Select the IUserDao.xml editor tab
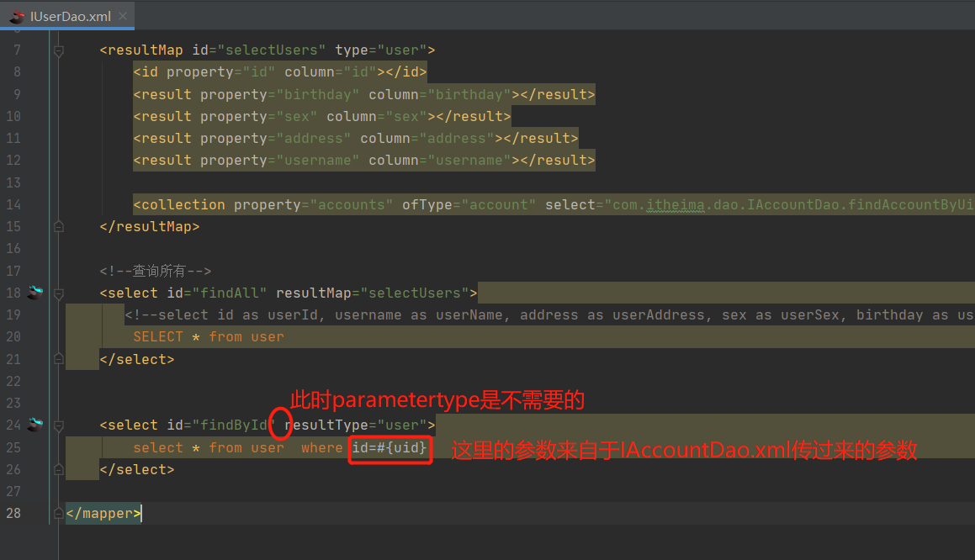Image resolution: width=975 pixels, height=560 pixels. tap(67, 16)
